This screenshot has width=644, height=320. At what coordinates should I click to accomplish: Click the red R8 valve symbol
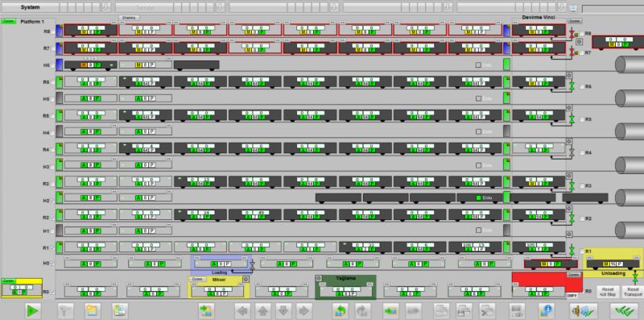(572, 33)
